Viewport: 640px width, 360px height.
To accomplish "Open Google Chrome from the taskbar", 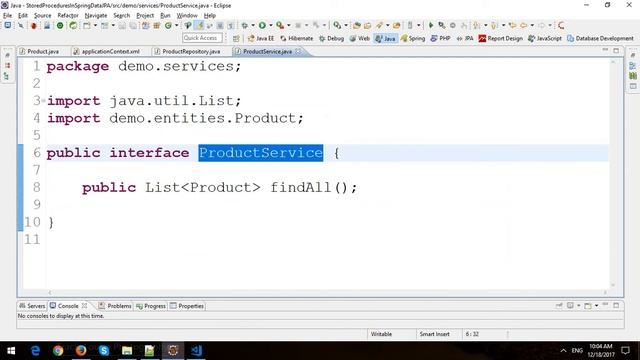I will coord(58,351).
